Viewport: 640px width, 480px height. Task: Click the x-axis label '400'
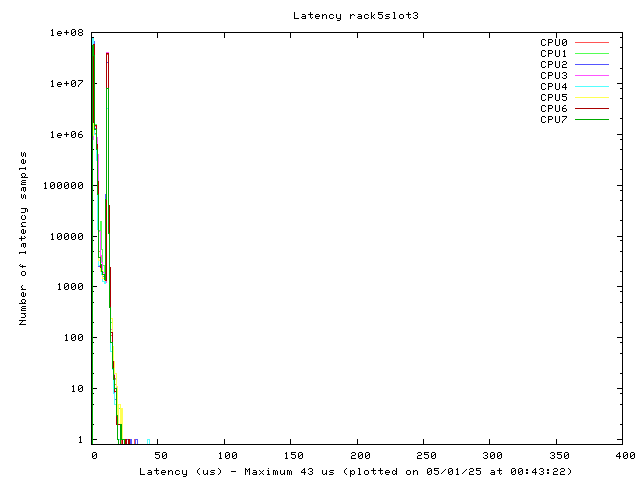pyautogui.click(x=626, y=456)
